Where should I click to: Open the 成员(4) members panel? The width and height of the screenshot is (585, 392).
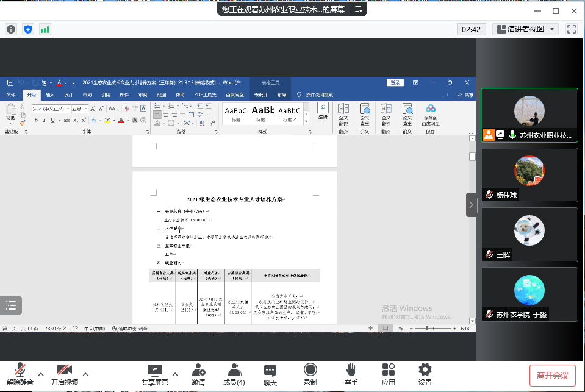coord(234,374)
